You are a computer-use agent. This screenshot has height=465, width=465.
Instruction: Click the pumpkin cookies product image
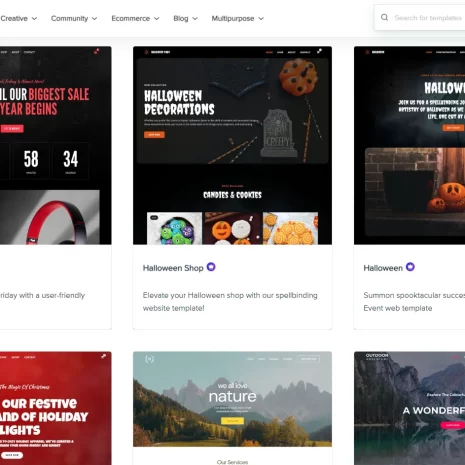pyautogui.click(x=233, y=228)
